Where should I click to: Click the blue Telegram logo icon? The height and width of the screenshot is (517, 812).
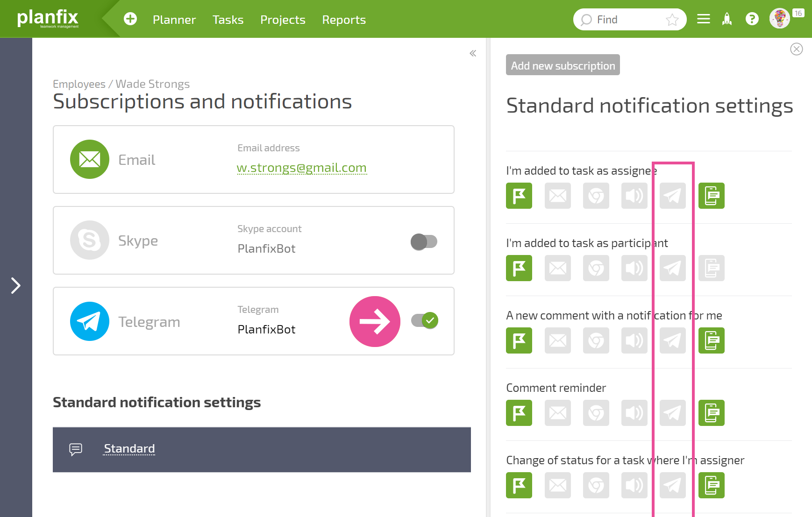(x=90, y=321)
